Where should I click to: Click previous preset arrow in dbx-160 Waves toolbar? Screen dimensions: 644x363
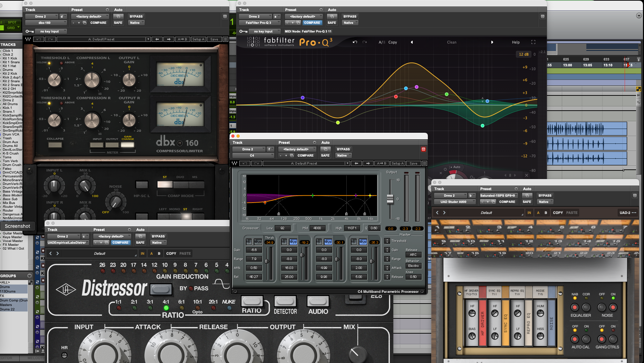coord(157,39)
